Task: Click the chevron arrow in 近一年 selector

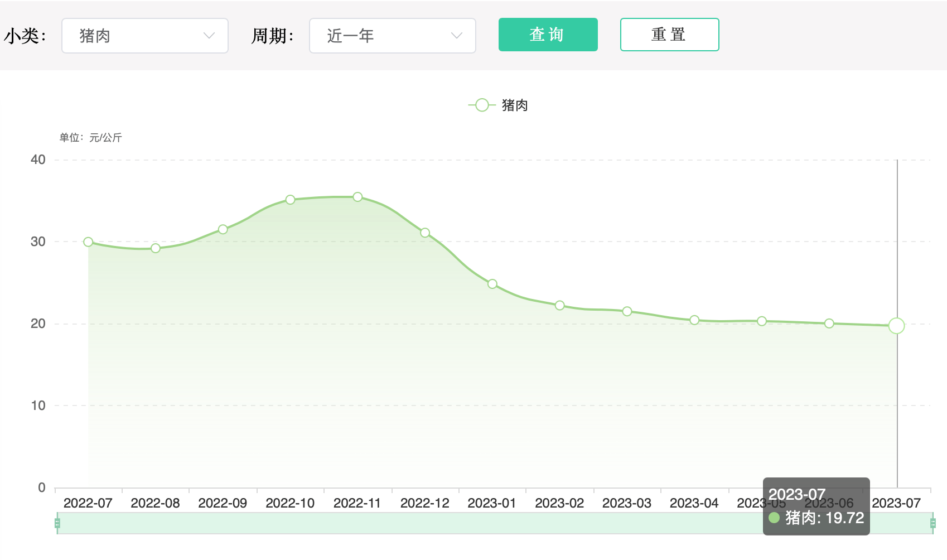Action: point(457,36)
